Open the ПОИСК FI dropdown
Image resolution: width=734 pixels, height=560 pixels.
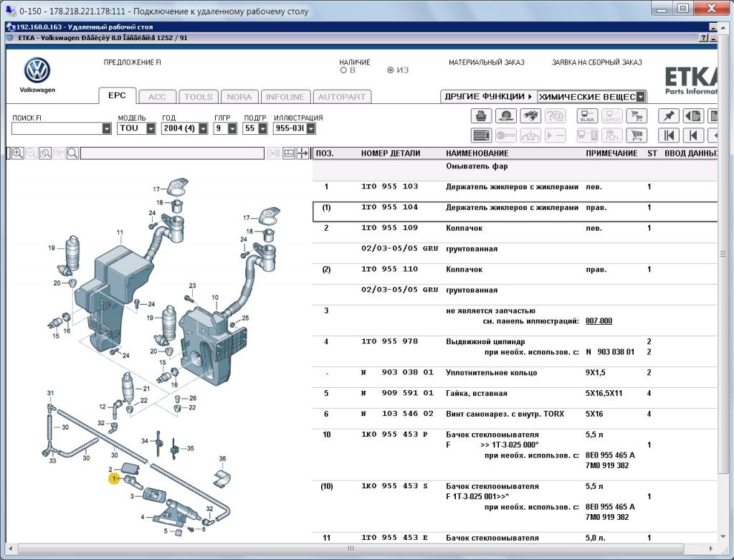pyautogui.click(x=107, y=128)
